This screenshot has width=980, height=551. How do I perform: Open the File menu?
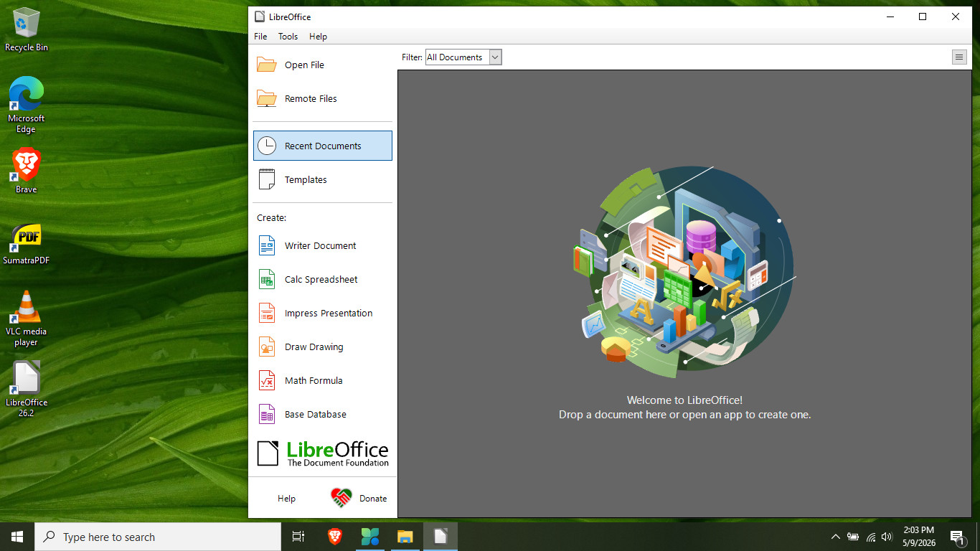pos(260,37)
